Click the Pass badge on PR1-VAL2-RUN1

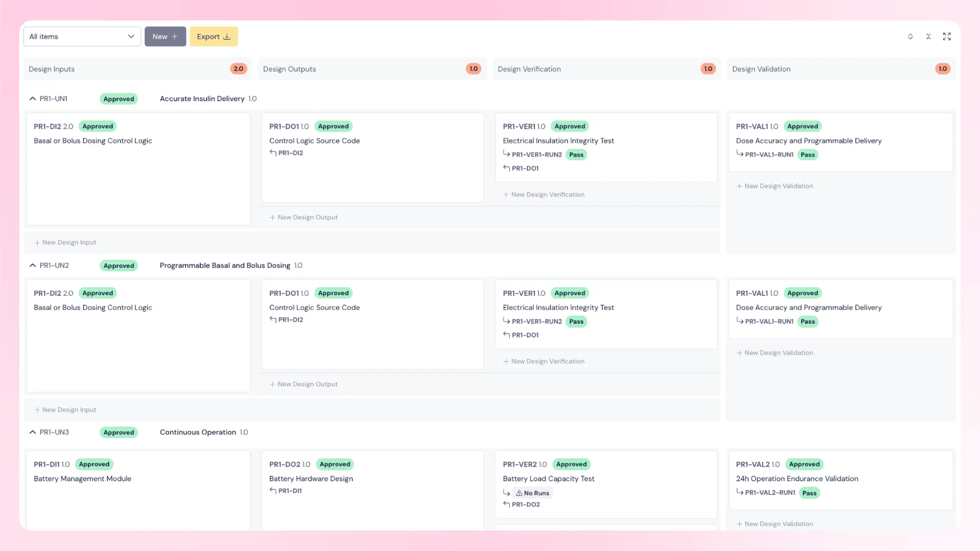pyautogui.click(x=809, y=493)
